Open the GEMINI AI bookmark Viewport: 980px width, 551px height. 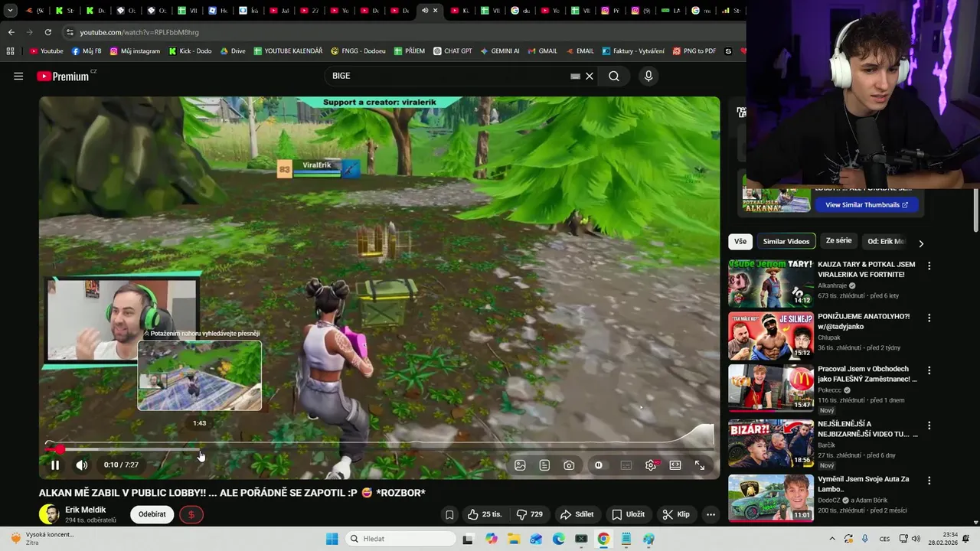(x=500, y=51)
